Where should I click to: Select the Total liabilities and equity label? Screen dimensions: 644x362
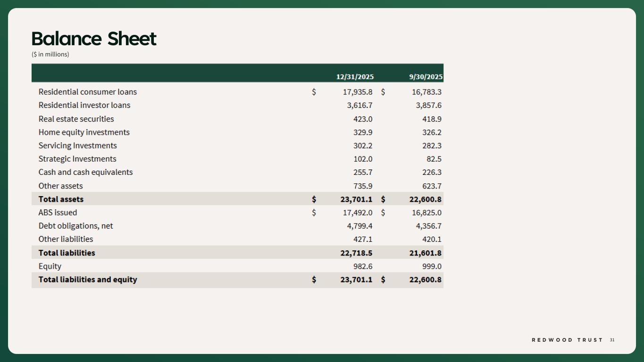click(x=87, y=280)
